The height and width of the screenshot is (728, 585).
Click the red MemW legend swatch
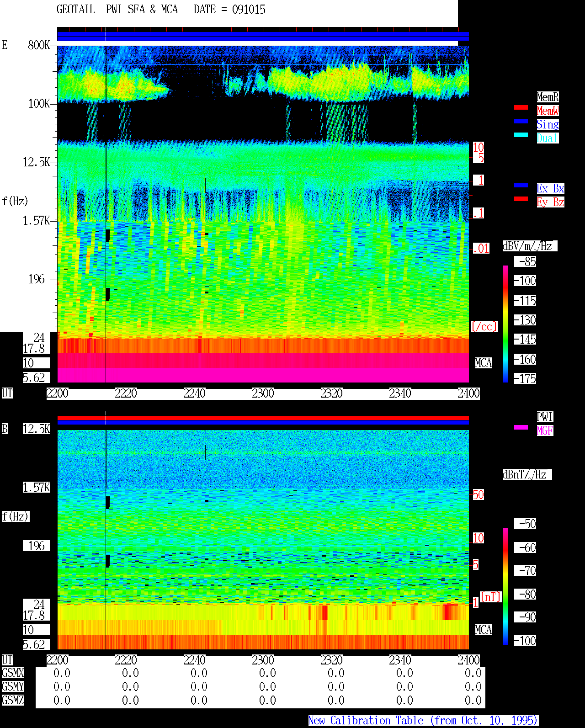(521, 107)
